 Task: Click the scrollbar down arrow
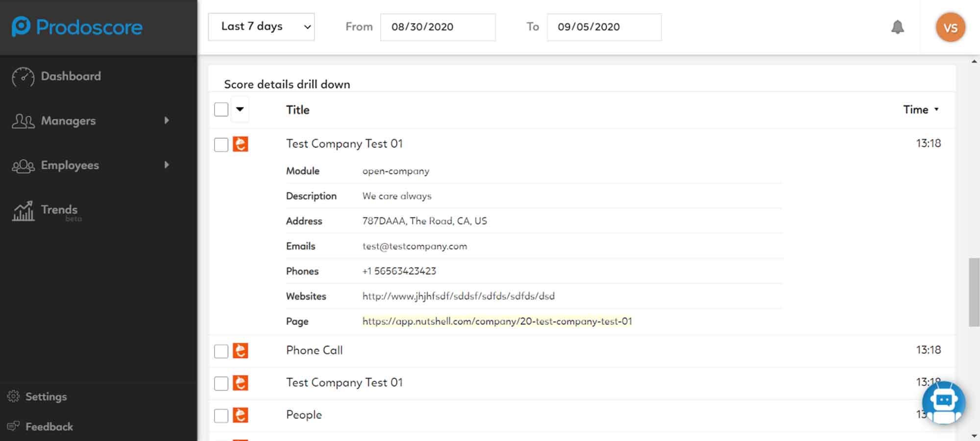974,435
